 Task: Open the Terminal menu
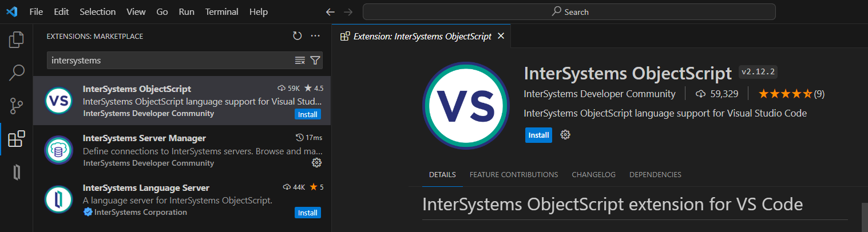(222, 11)
